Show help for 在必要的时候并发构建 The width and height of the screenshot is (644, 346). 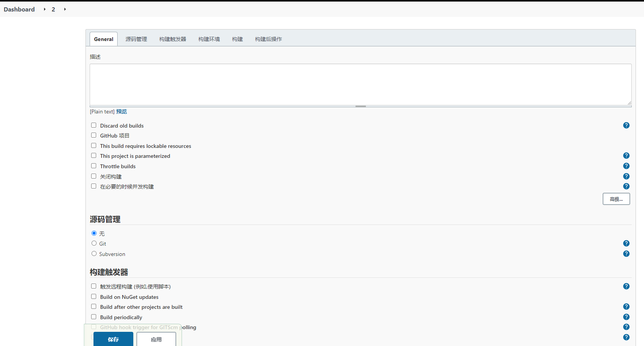[x=626, y=186]
